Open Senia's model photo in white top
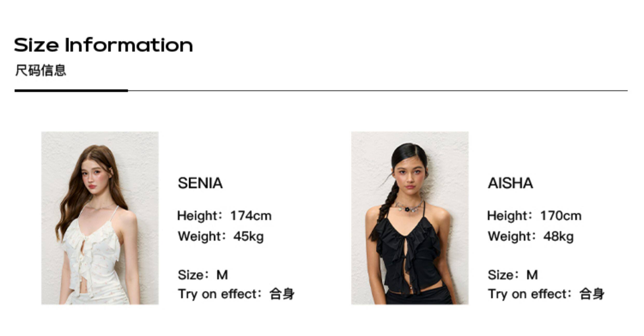Viewport: 644px width, 336px height. (x=100, y=218)
